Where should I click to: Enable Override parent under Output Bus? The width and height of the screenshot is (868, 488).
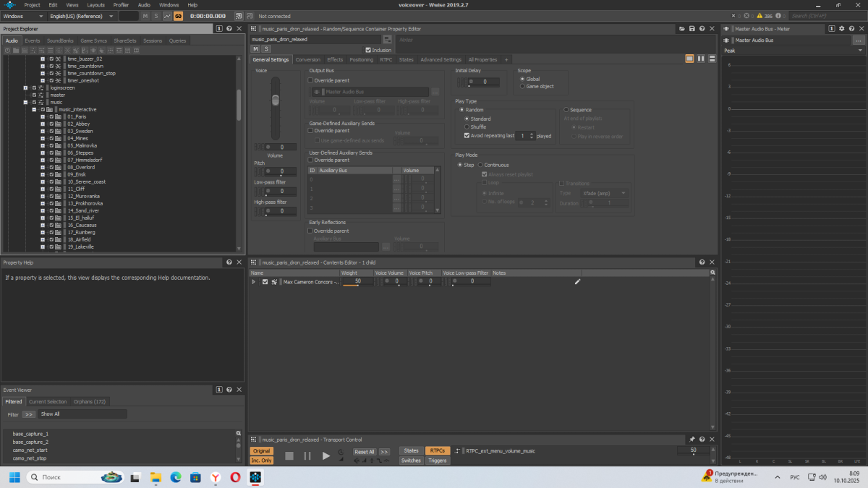311,80
